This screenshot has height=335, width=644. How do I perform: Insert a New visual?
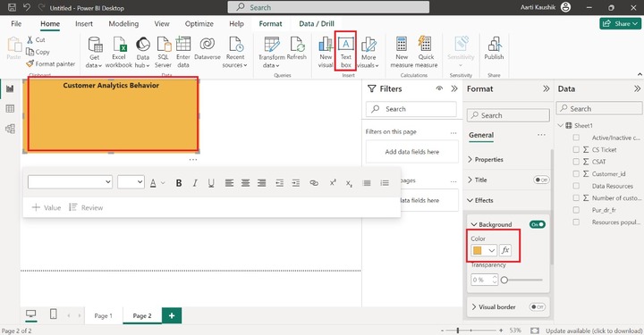coord(326,52)
